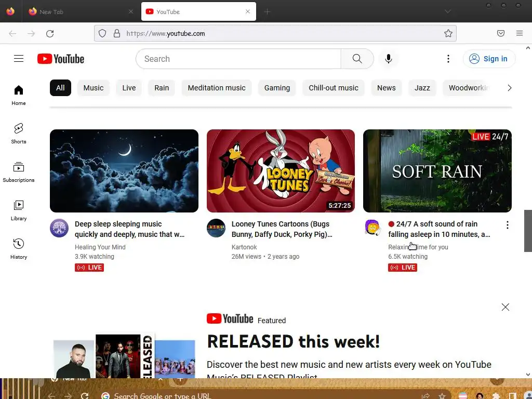532x399 pixels.
Task: Select the Gaming filter chip
Action: pos(277,88)
